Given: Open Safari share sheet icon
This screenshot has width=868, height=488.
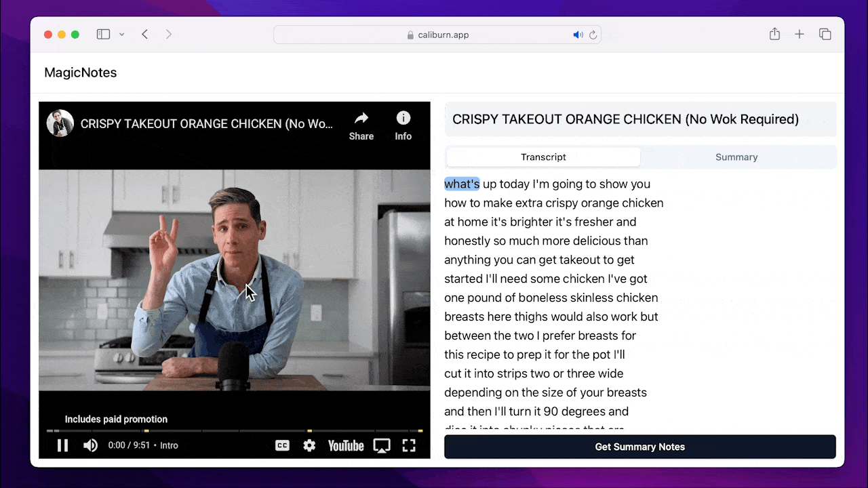Looking at the screenshot, I should click(774, 34).
